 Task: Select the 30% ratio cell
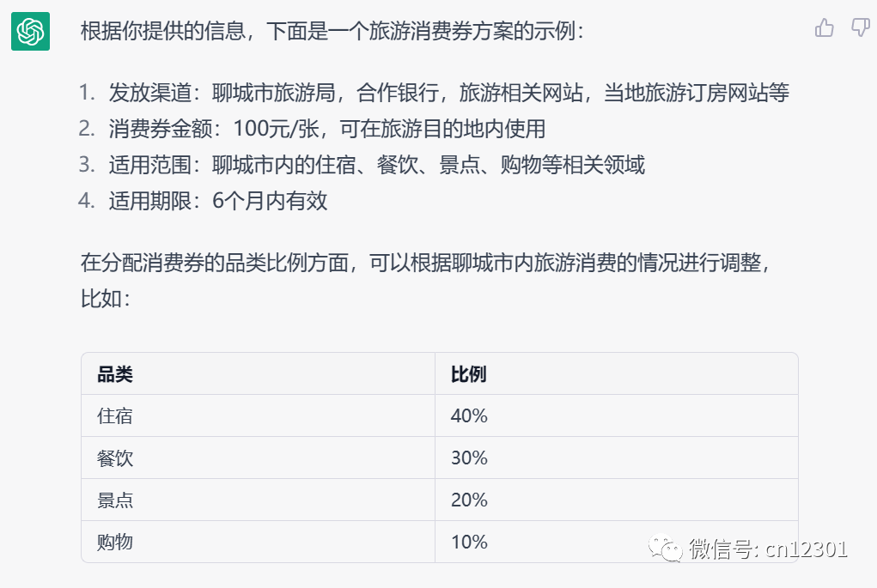click(617, 458)
